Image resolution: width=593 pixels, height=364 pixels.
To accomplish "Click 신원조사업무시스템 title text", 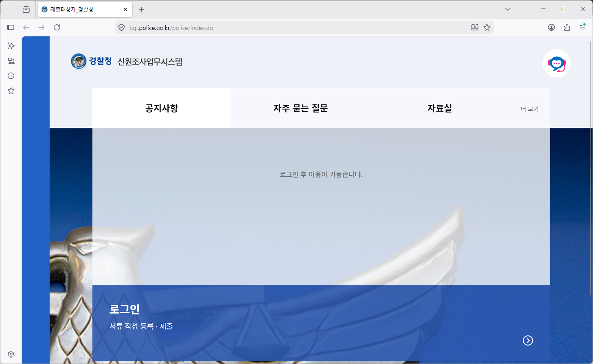I will [150, 62].
